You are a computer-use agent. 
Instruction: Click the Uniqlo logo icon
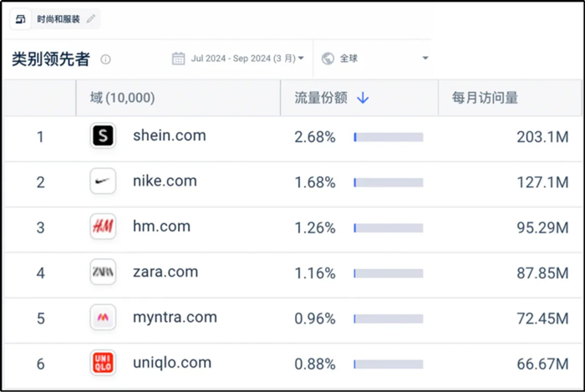102,363
